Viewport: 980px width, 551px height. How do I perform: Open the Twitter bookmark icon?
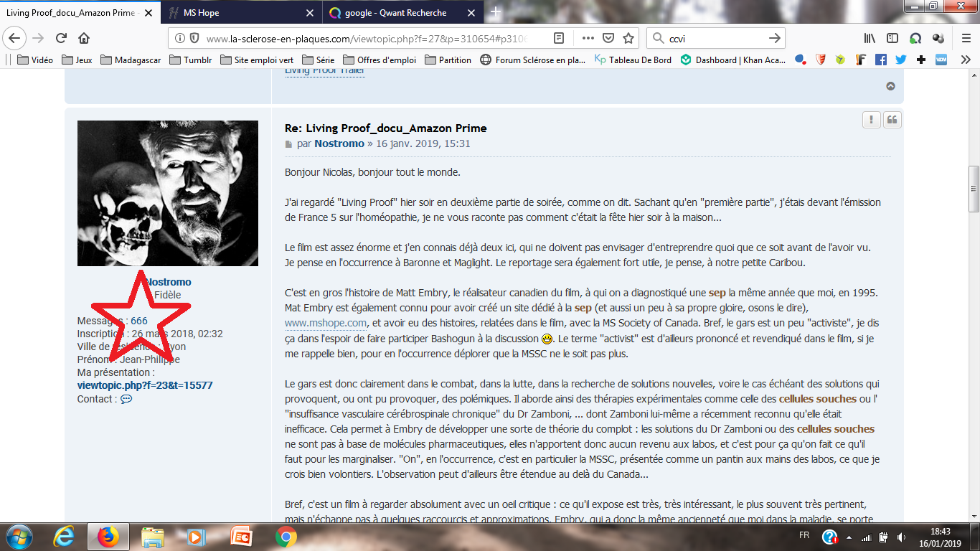pos(901,60)
